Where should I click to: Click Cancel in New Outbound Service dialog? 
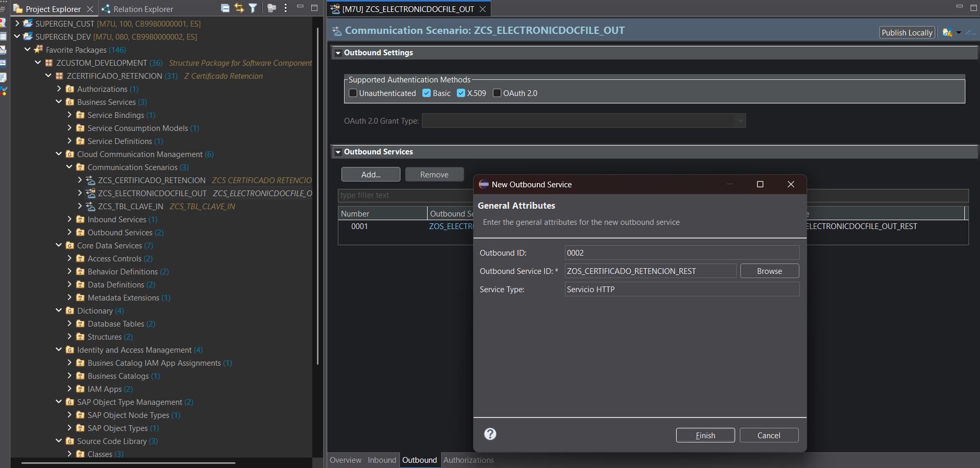pyautogui.click(x=769, y=435)
